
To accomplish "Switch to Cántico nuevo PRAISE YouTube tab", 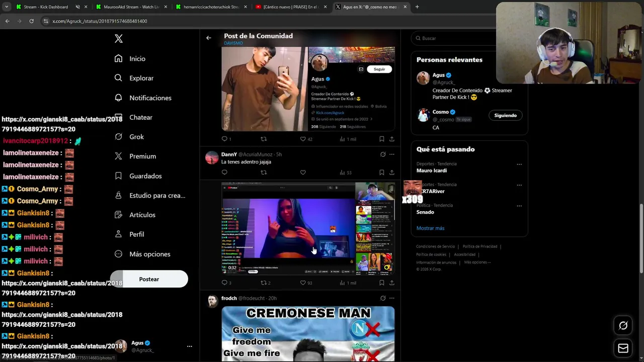I will pos(291,7).
